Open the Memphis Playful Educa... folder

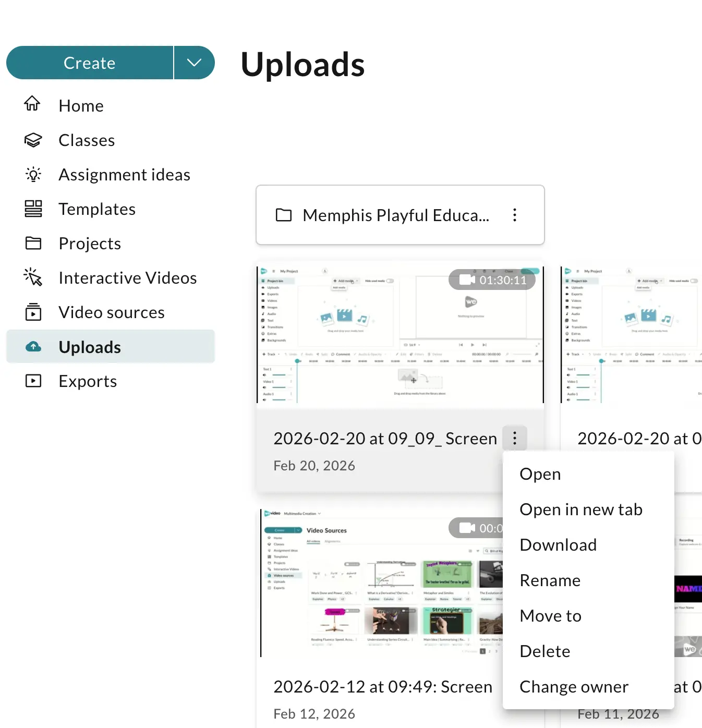tap(400, 215)
